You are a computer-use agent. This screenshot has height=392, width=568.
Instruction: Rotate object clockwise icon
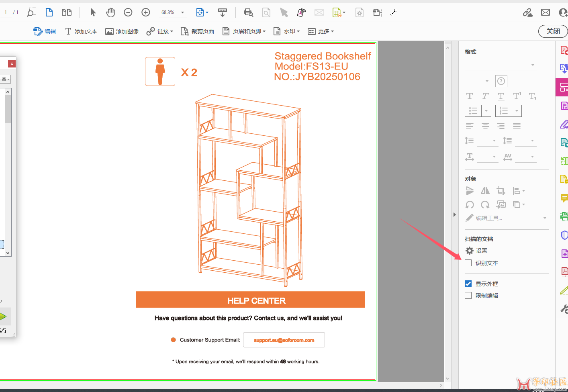tap(485, 205)
